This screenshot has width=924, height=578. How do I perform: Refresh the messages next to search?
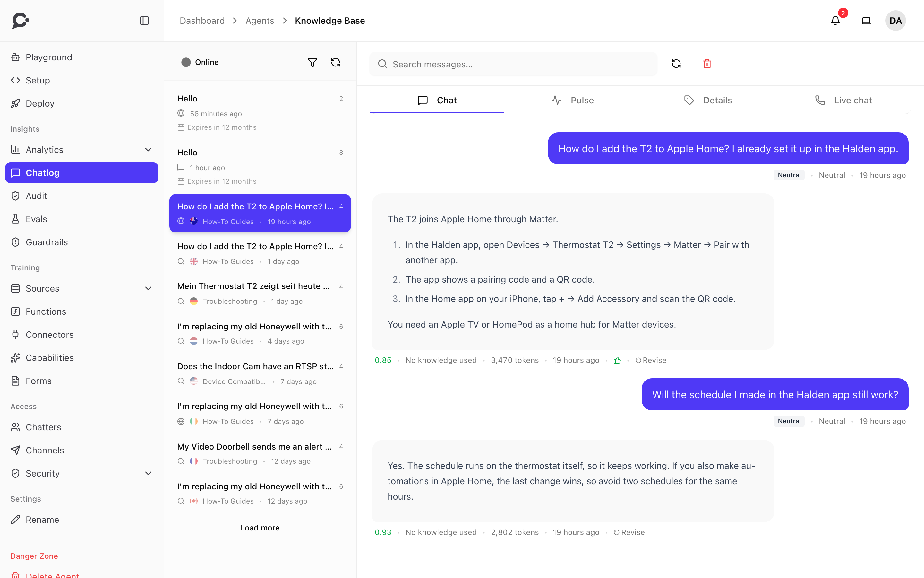point(676,64)
